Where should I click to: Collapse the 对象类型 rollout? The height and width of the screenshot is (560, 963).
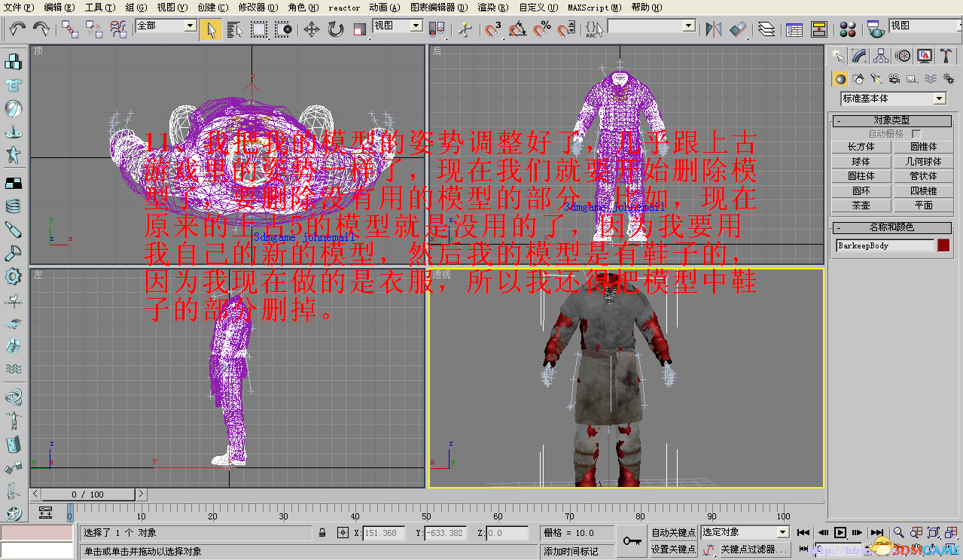pyautogui.click(x=892, y=120)
